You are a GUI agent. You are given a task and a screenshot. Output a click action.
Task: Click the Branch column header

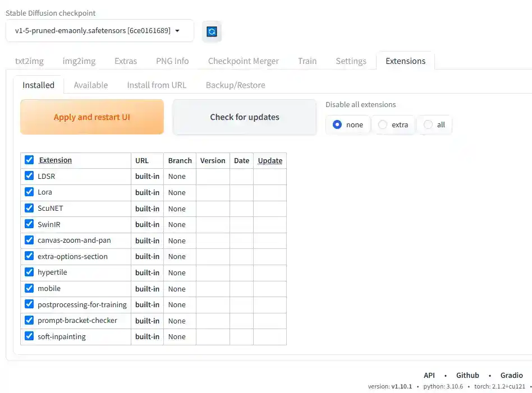[180, 161]
